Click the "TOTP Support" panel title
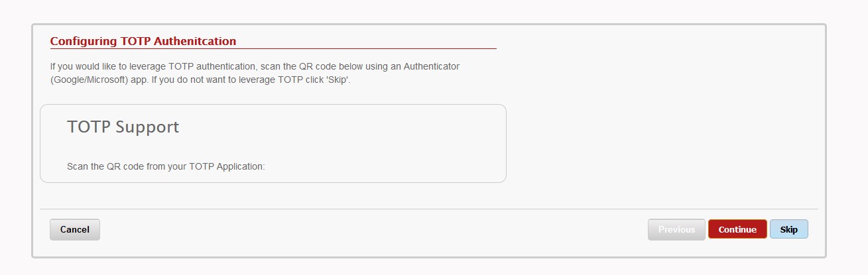Viewport: 868px width, 275px height. (x=123, y=127)
